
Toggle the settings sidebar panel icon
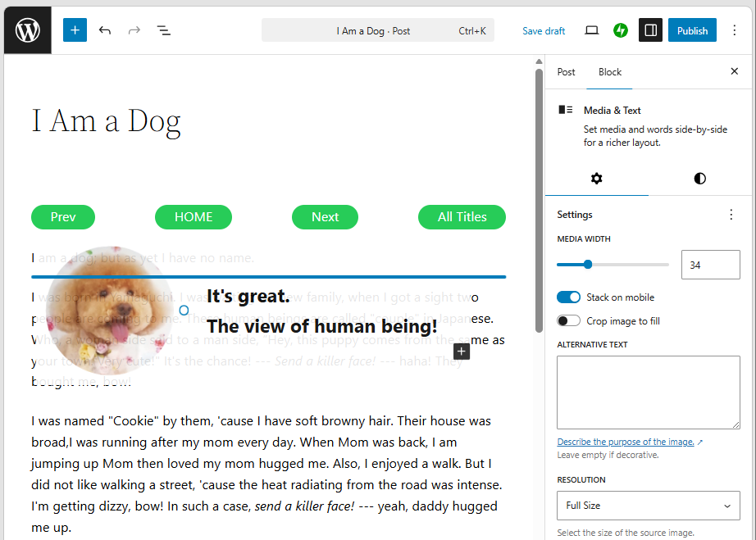[x=650, y=30]
